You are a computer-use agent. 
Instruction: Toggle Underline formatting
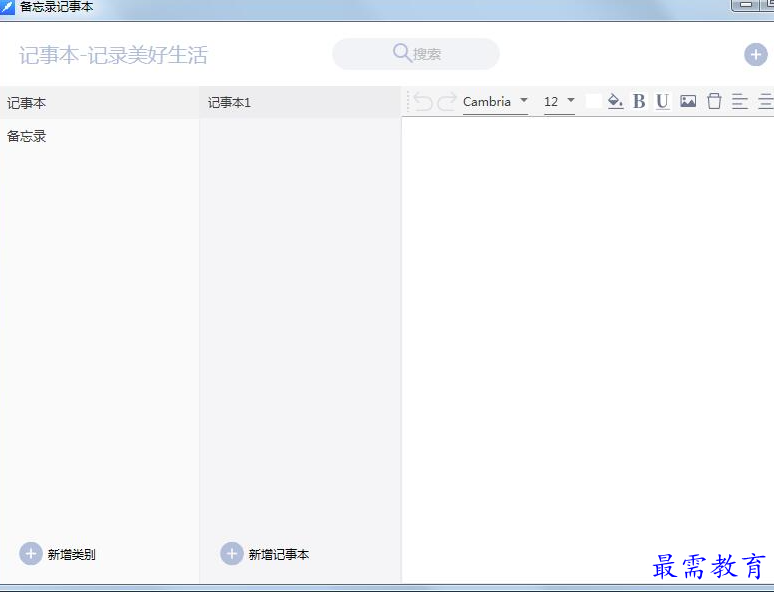[x=662, y=101]
